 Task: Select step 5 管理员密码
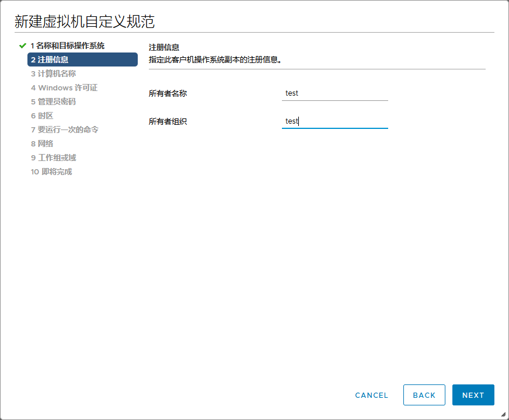click(x=53, y=101)
